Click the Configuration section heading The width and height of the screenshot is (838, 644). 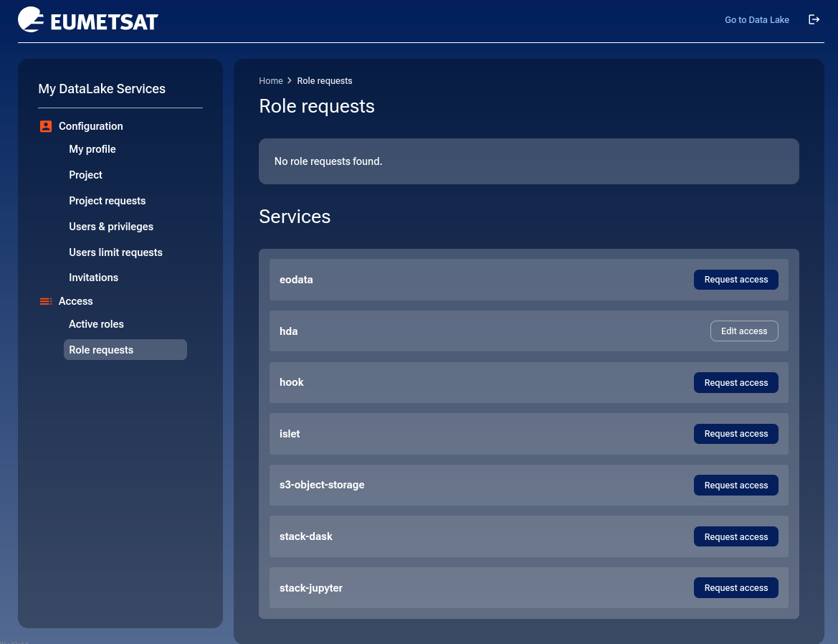click(90, 126)
